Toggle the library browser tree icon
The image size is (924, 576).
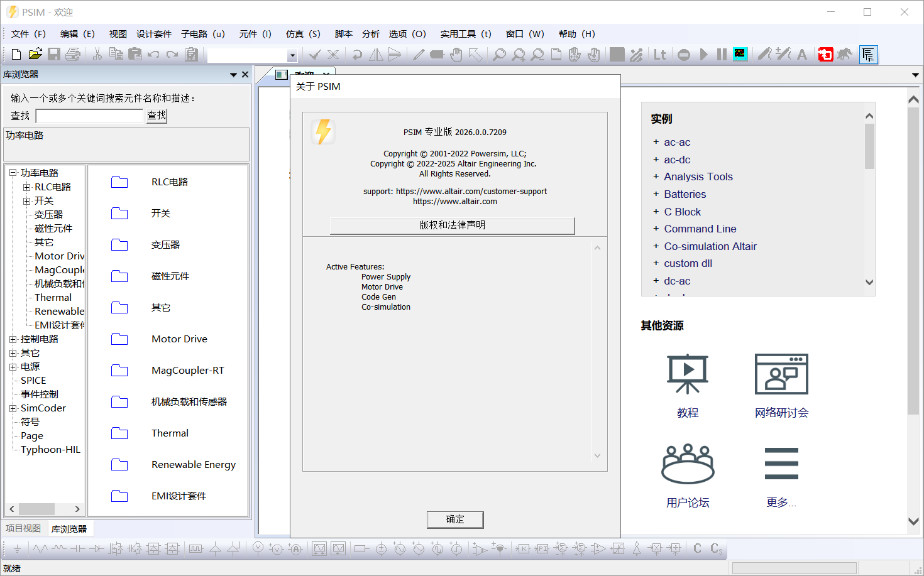869,55
